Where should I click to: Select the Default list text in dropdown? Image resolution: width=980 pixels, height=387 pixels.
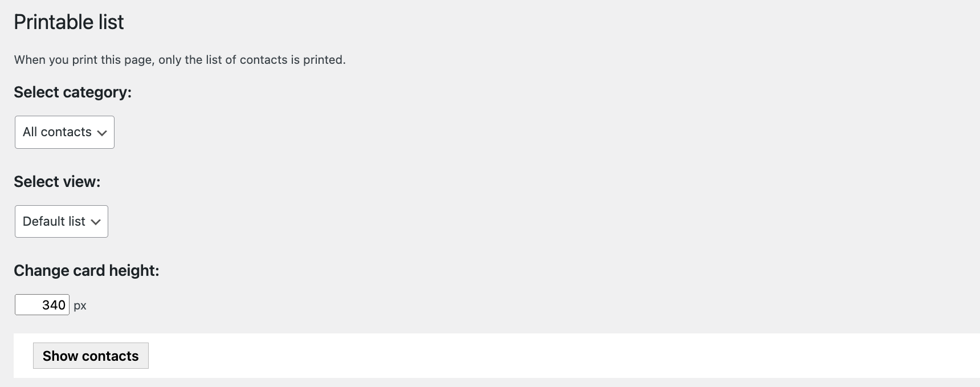tap(54, 221)
